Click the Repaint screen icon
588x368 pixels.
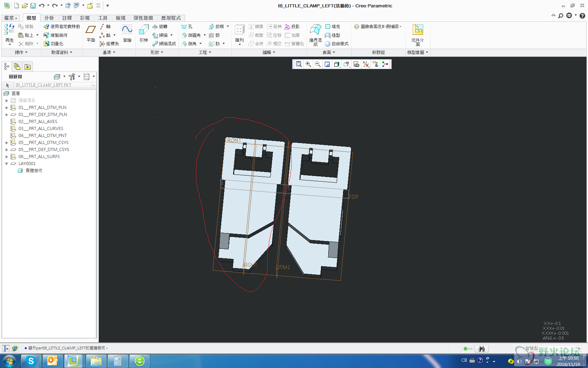pyautogui.click(x=327, y=64)
